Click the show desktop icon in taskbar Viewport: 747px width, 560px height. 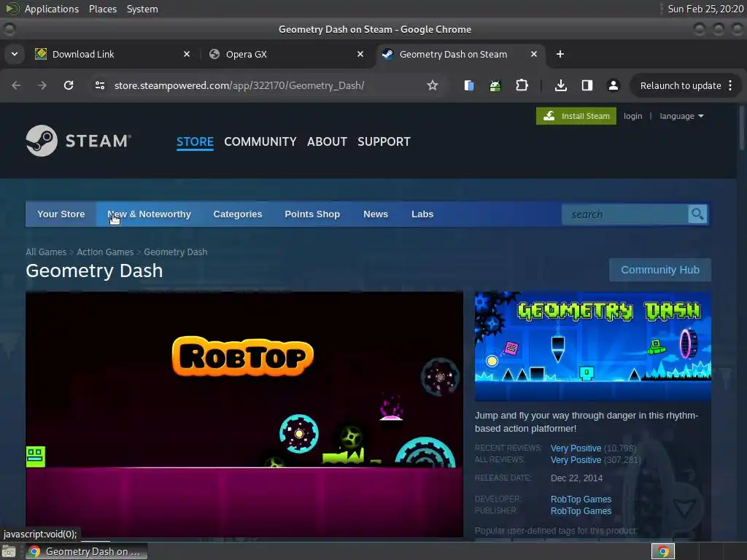(9, 551)
